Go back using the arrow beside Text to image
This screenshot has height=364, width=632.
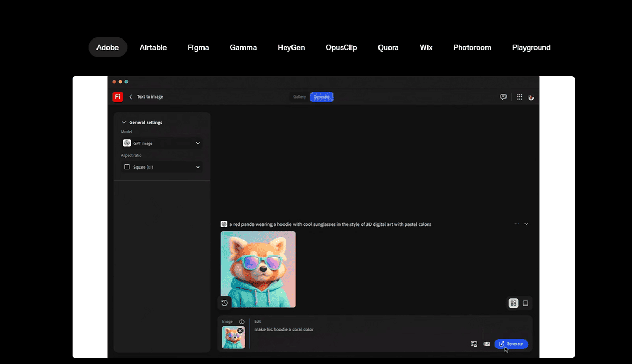point(131,96)
